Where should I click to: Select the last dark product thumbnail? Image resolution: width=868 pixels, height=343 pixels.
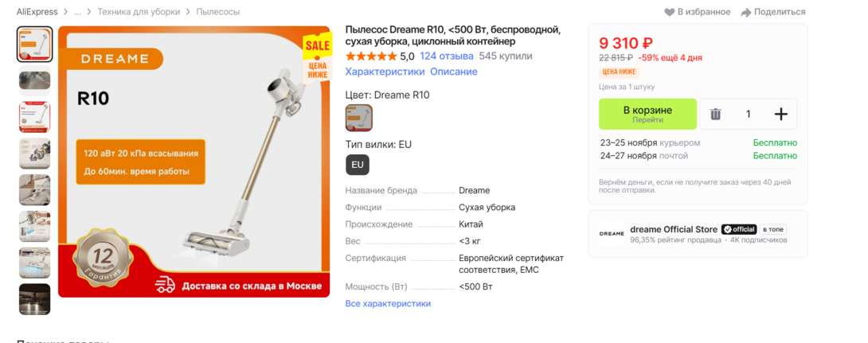pos(35,299)
